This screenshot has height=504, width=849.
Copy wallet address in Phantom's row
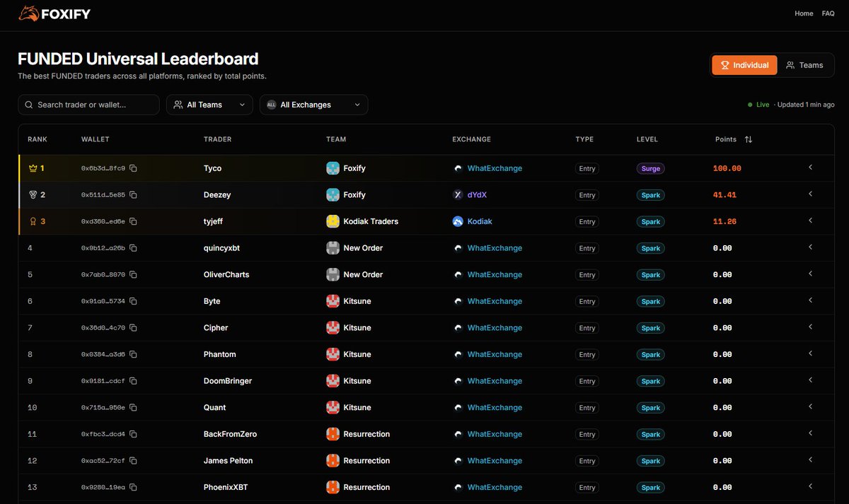[133, 354]
